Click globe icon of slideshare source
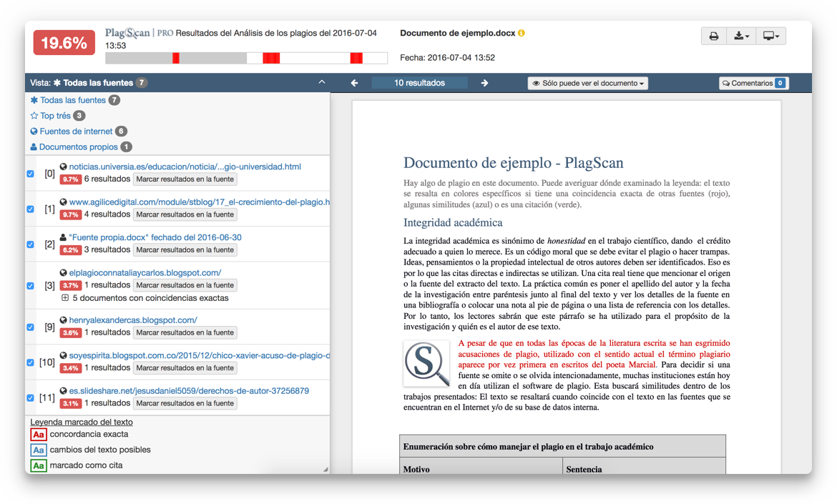 pyautogui.click(x=63, y=391)
